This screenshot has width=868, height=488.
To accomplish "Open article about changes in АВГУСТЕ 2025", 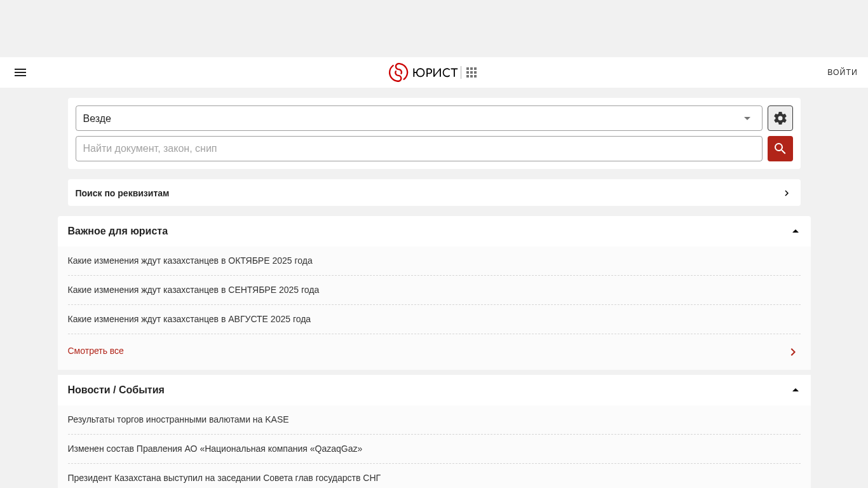I will click(189, 319).
